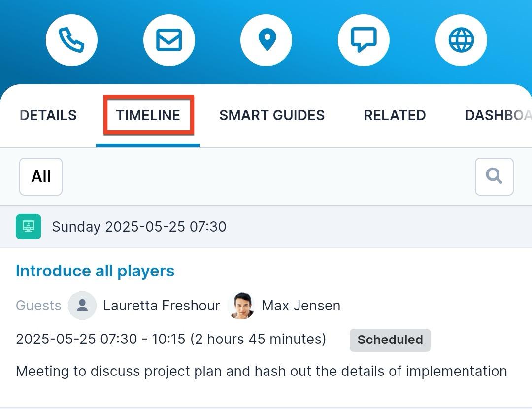Open the Smart Guides tab

pos(272,115)
